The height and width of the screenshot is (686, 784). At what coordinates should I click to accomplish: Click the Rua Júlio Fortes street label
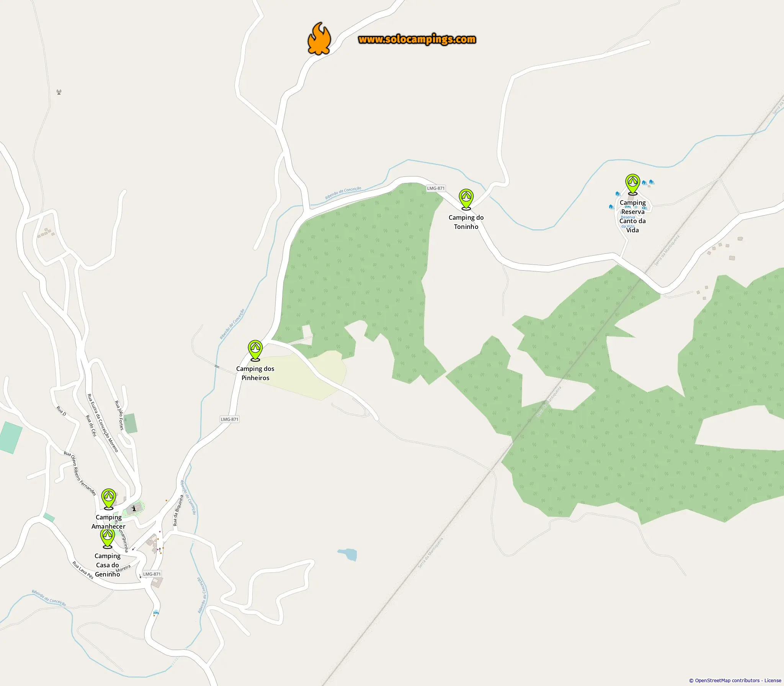pyautogui.click(x=119, y=415)
